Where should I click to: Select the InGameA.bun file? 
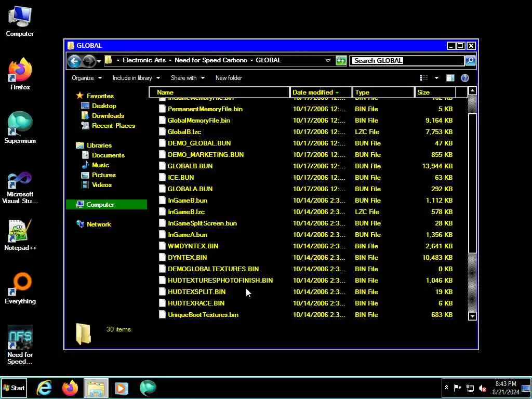(x=187, y=235)
